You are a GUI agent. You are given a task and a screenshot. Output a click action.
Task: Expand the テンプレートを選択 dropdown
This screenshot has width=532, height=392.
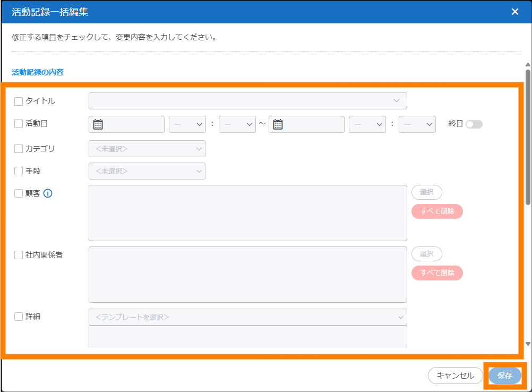click(x=247, y=317)
